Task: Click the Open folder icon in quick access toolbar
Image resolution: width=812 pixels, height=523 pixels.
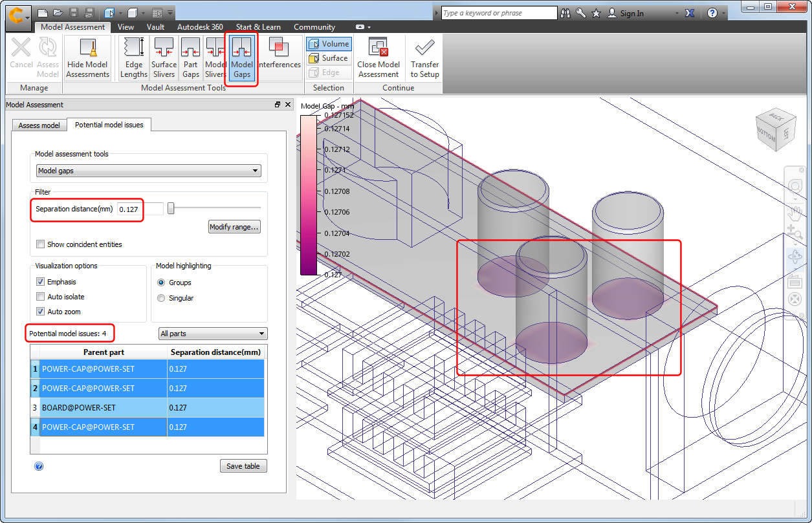Action: point(58,13)
